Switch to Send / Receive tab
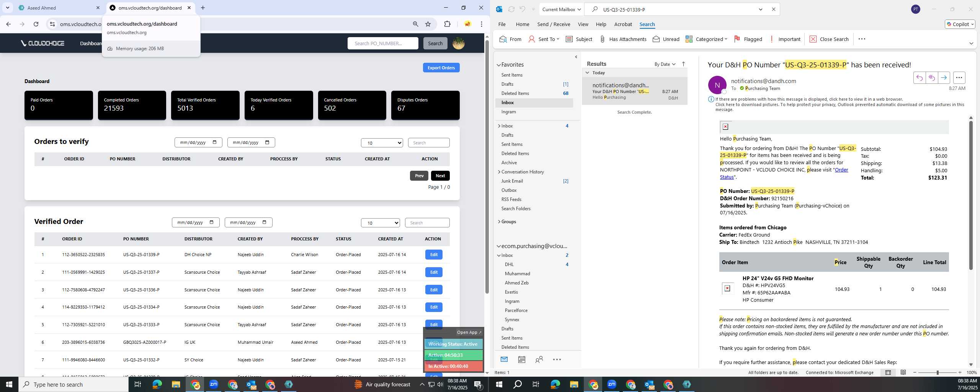The image size is (980, 392). tap(554, 24)
